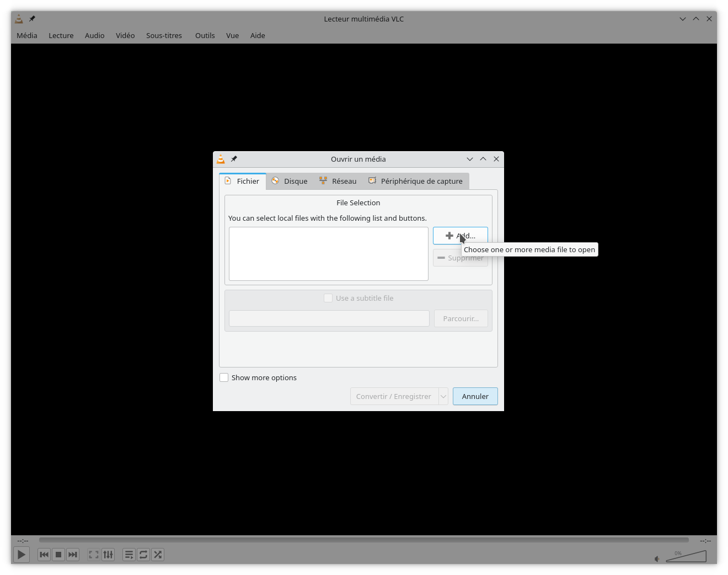Screen dimensions: 728x575
Task: Toggle fullscreen mode icon
Action: click(x=94, y=555)
